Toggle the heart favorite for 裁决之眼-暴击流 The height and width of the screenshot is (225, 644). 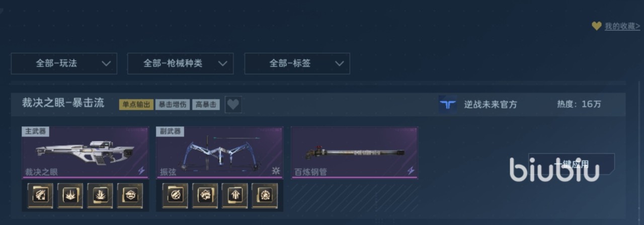click(x=233, y=105)
